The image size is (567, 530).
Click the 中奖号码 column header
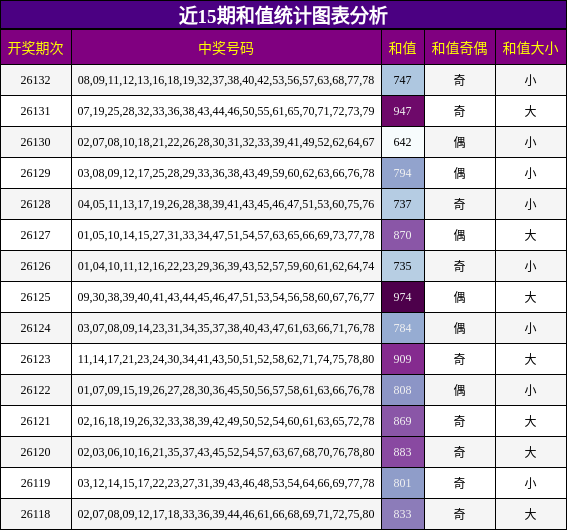coord(226,48)
